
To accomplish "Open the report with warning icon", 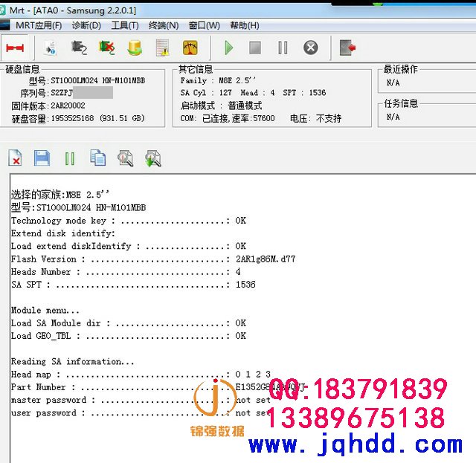I will (x=162, y=48).
